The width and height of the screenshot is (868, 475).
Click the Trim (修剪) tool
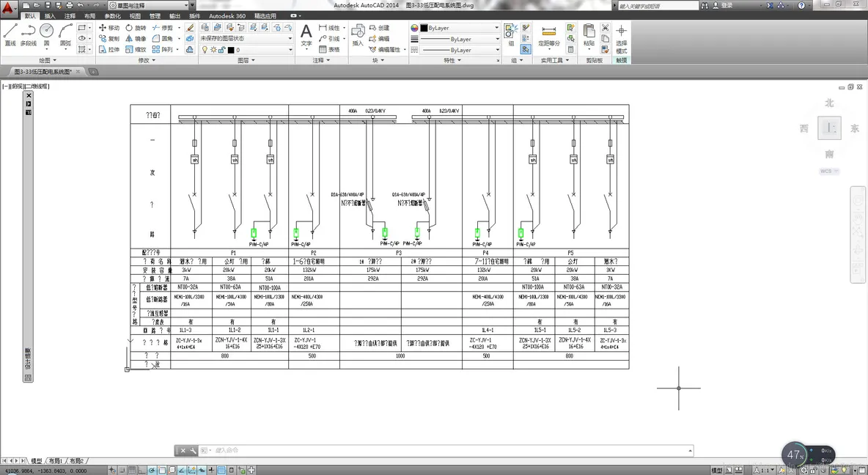[162, 28]
